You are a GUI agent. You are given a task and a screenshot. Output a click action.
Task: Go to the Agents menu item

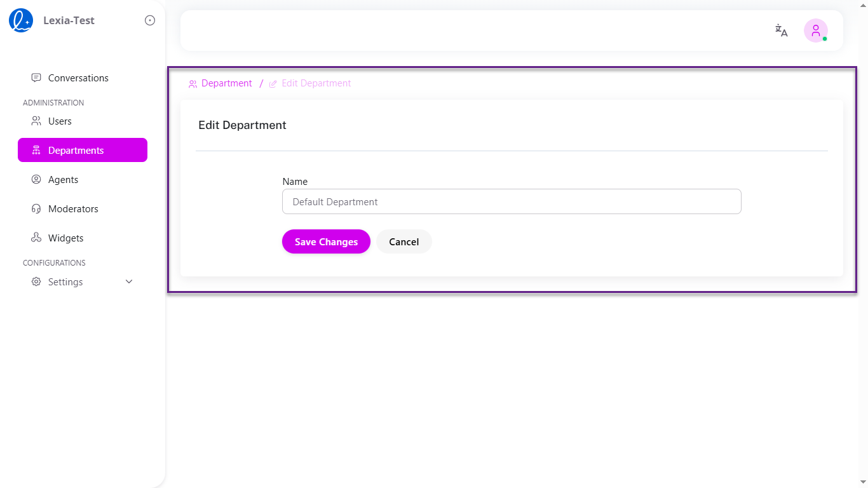pyautogui.click(x=63, y=179)
